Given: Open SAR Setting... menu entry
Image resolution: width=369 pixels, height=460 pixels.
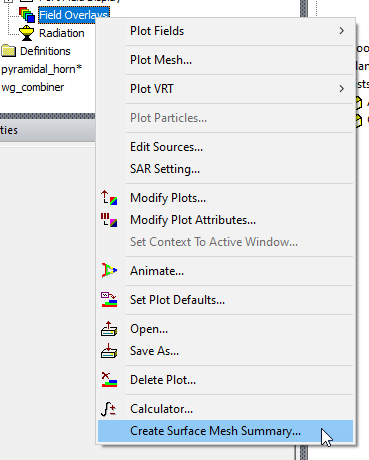Looking at the screenshot, I should (x=165, y=169).
